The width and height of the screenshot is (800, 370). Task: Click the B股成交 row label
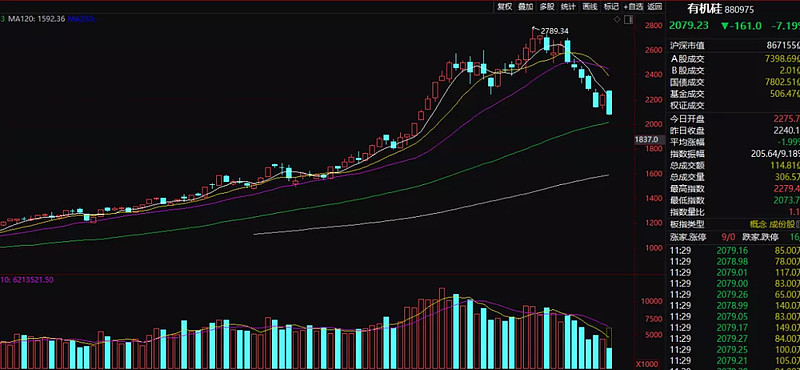coord(687,71)
